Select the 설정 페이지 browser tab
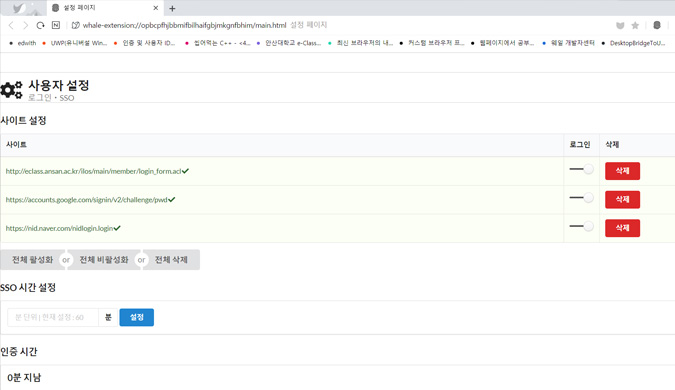675x390 pixels. click(104, 8)
